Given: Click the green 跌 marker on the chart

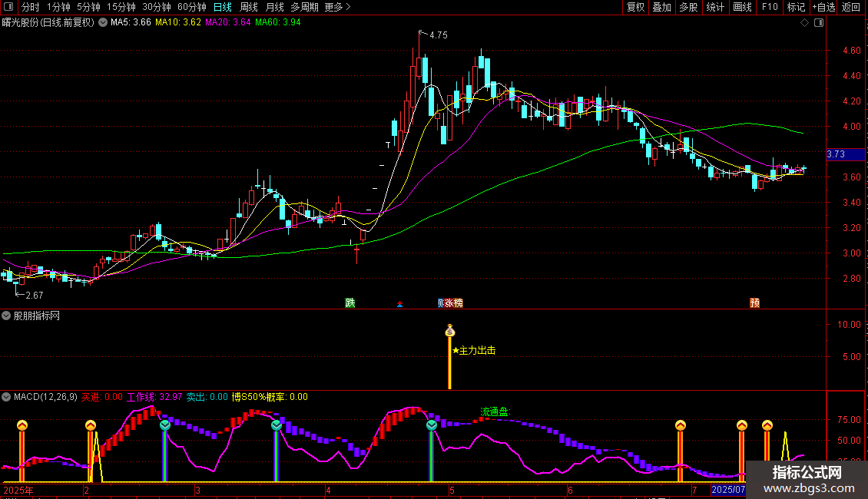Looking at the screenshot, I should pyautogui.click(x=350, y=302).
